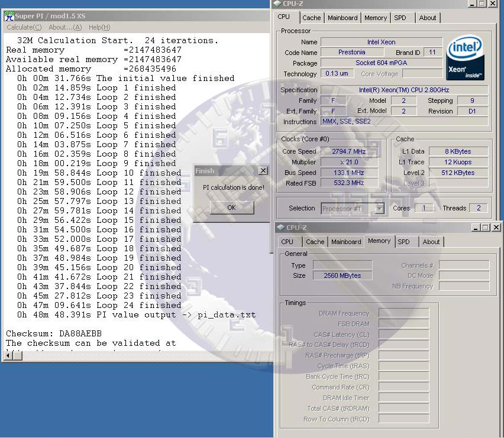Viewport: 504px width, 438px height.
Task: Click OK in the Finish dialog
Action: coord(232,207)
